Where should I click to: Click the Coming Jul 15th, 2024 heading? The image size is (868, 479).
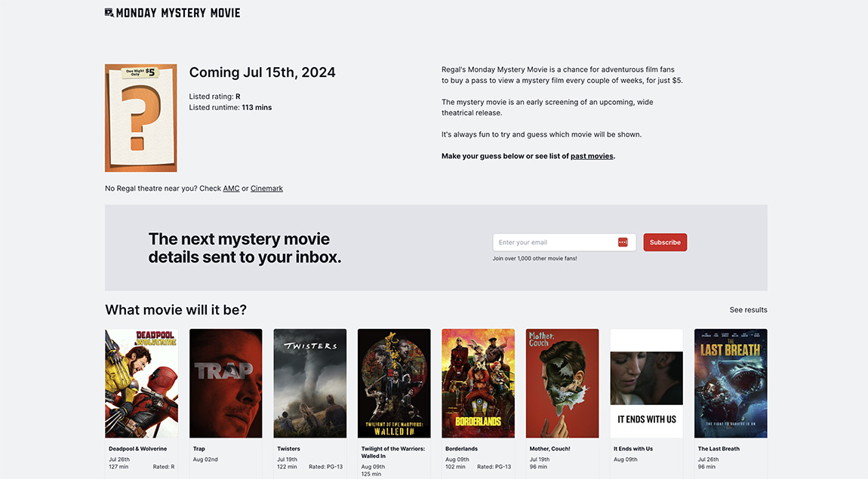263,72
